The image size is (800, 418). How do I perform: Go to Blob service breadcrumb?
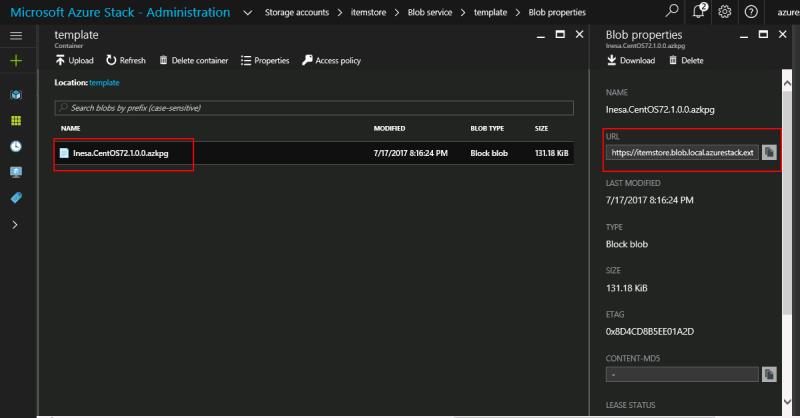pyautogui.click(x=430, y=12)
